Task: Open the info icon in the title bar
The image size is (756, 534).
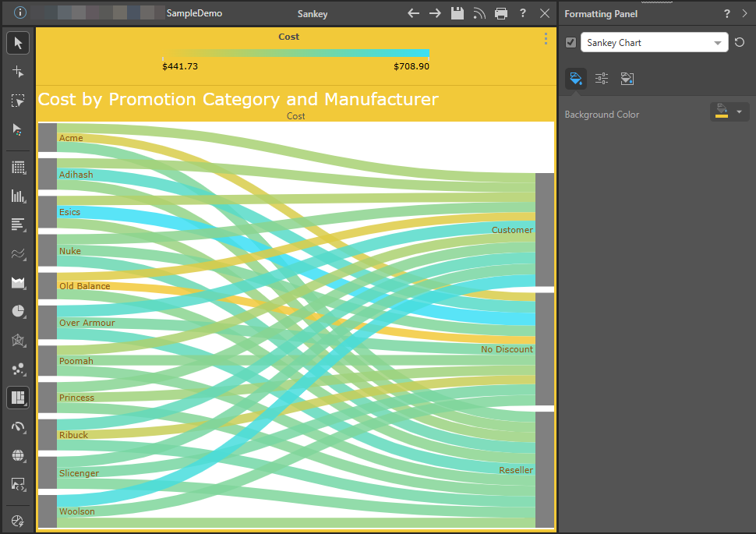Action: click(x=19, y=12)
